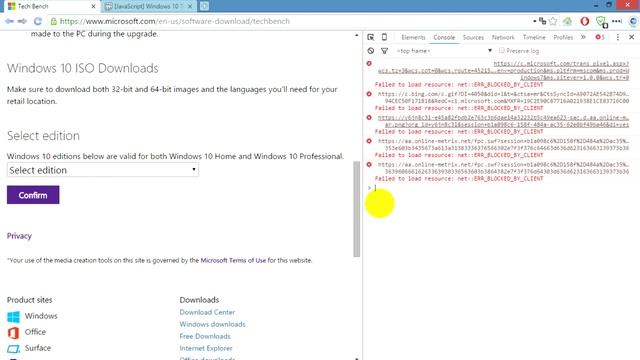Click the Downloads footer column heading
The image size is (640, 360).
(199, 300)
